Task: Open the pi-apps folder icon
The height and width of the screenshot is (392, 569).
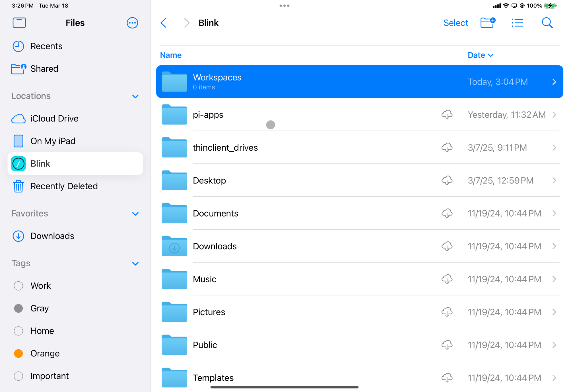Action: [174, 115]
